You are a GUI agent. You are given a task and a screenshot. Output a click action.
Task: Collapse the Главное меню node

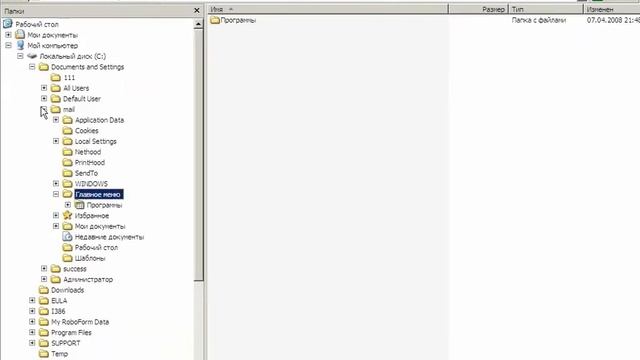pos(56,194)
